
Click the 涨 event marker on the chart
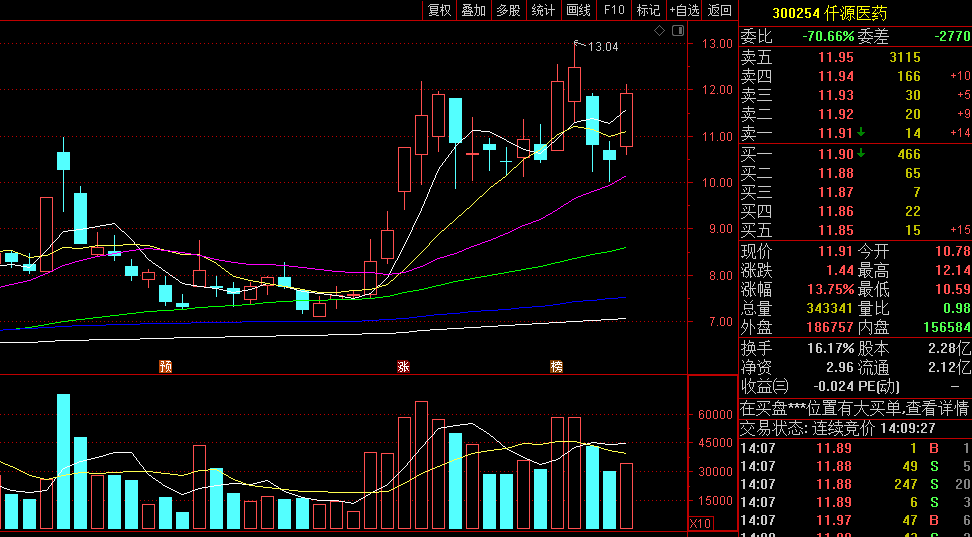[404, 367]
